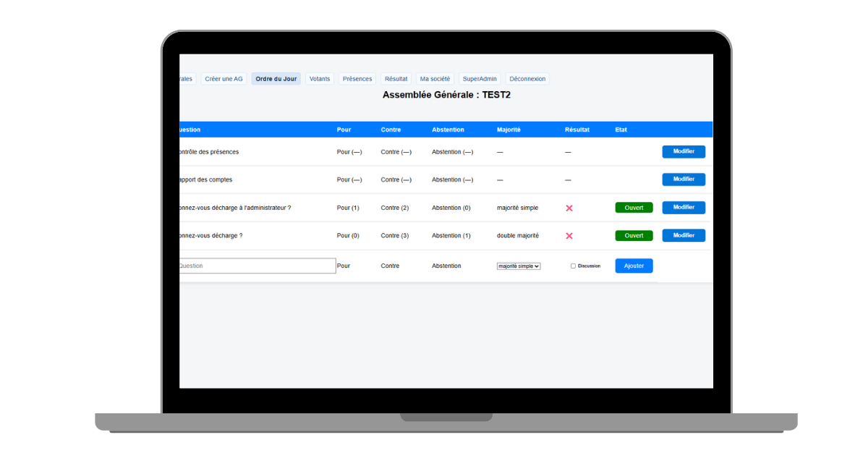Viewport: 868px width, 456px height.
Task: Open the Présences tab
Action: [x=357, y=79]
